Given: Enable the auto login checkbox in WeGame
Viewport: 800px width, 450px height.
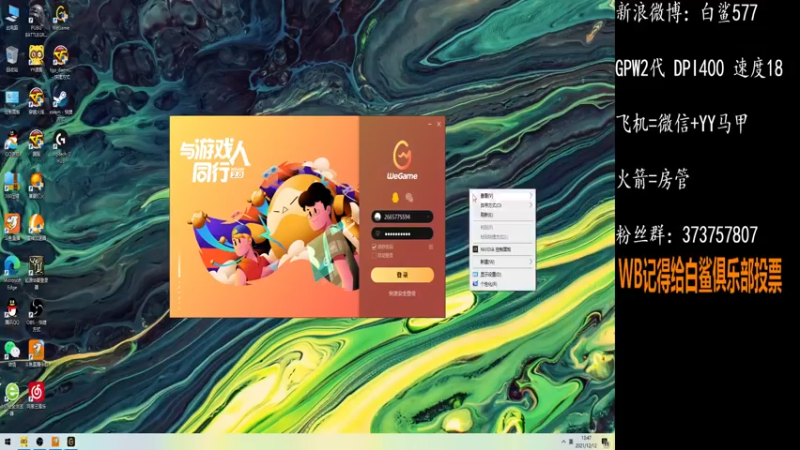Looking at the screenshot, I should (x=374, y=255).
